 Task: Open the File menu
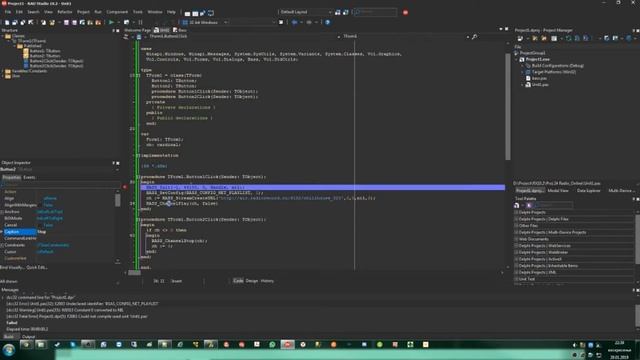coord(8,12)
